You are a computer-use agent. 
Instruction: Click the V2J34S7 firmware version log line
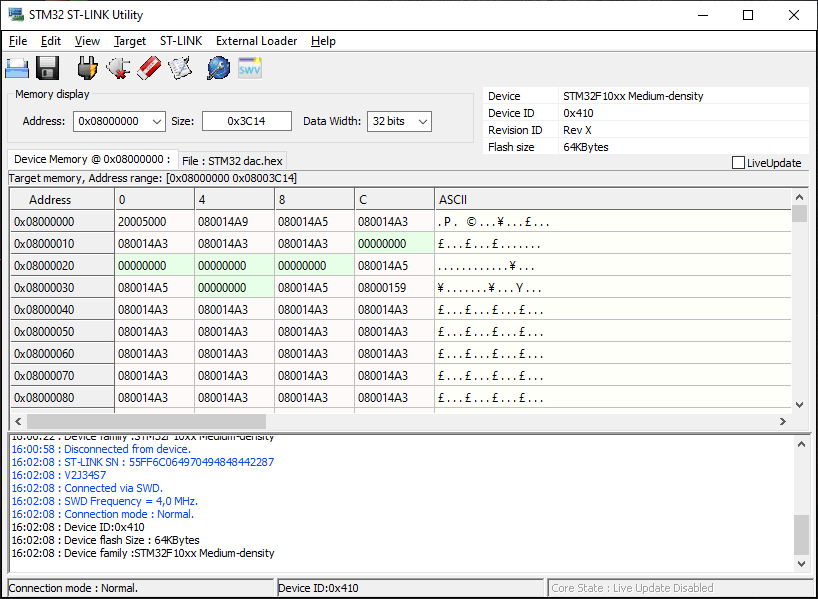[58, 475]
